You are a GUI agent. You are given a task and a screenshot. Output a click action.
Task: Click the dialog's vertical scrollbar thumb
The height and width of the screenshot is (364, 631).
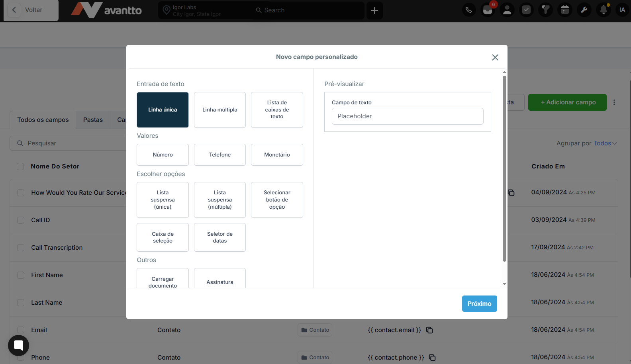coord(504,168)
